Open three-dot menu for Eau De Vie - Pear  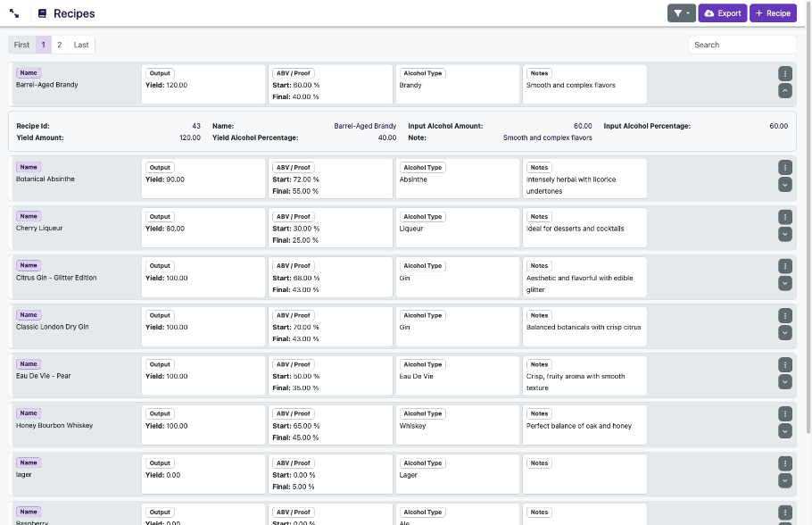pos(785,364)
